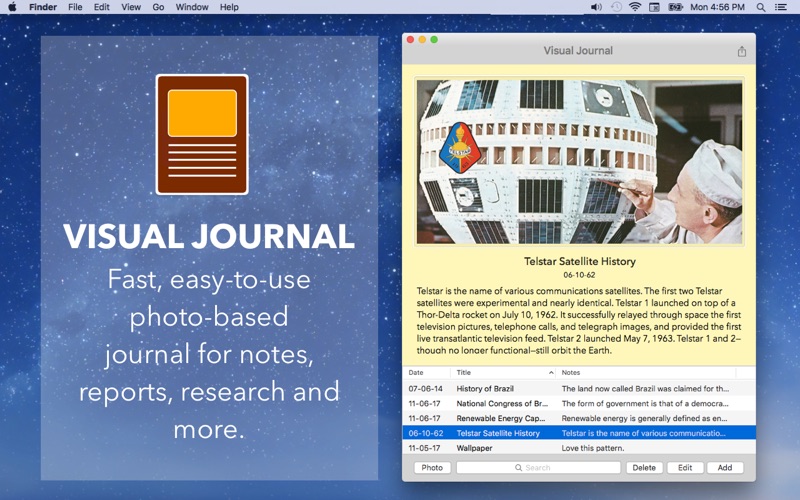Viewport: 800px width, 500px height.
Task: Sort entries by the Title column header
Action: coord(503,373)
